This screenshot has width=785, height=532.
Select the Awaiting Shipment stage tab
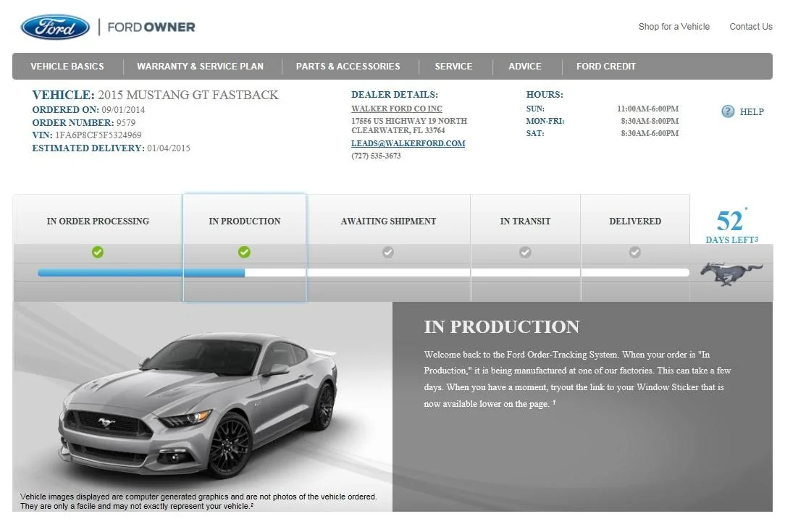click(x=388, y=221)
